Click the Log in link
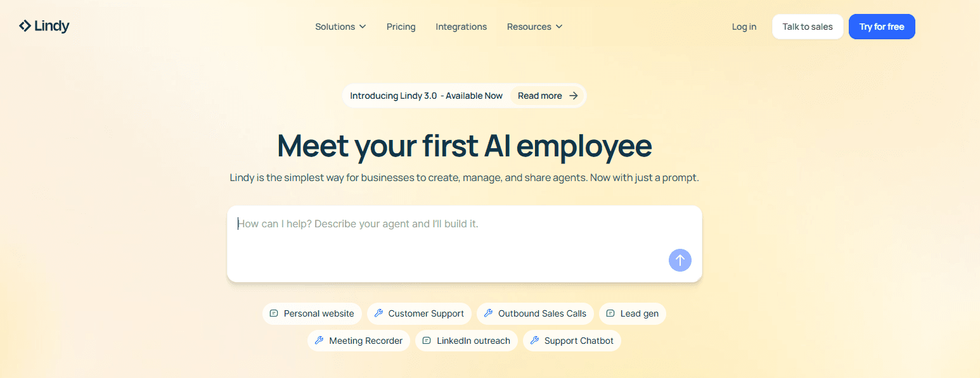 (x=744, y=27)
